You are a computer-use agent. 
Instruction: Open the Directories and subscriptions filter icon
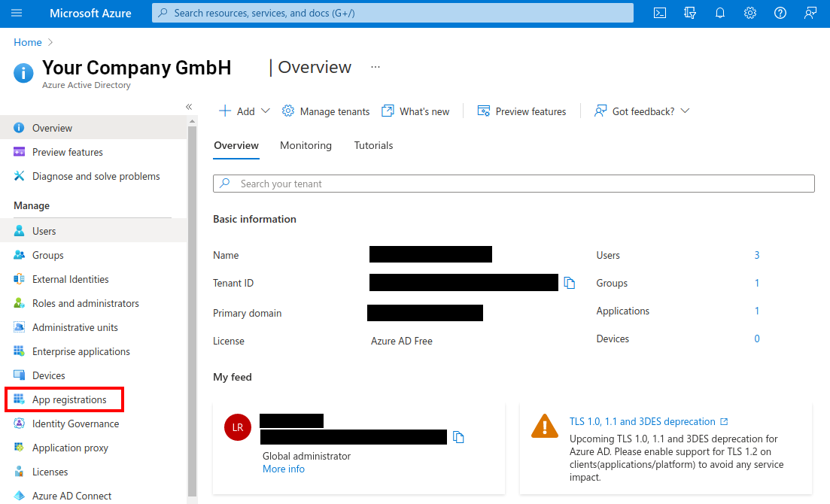690,13
